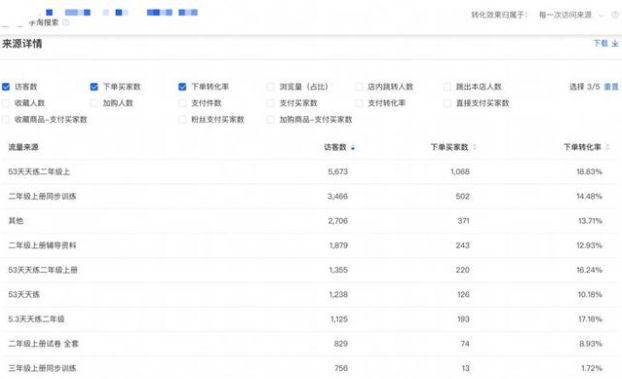Click the visitor count 5,673
This screenshot has width=622, height=379.
(338, 172)
